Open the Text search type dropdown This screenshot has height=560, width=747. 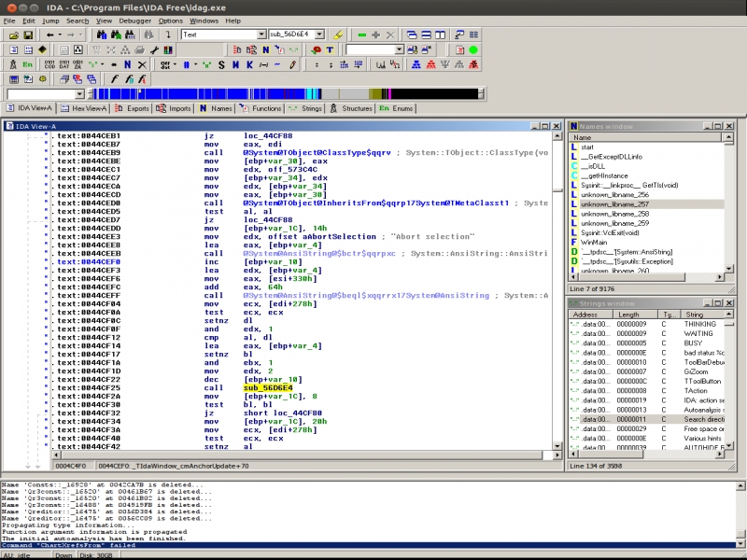click(x=261, y=35)
